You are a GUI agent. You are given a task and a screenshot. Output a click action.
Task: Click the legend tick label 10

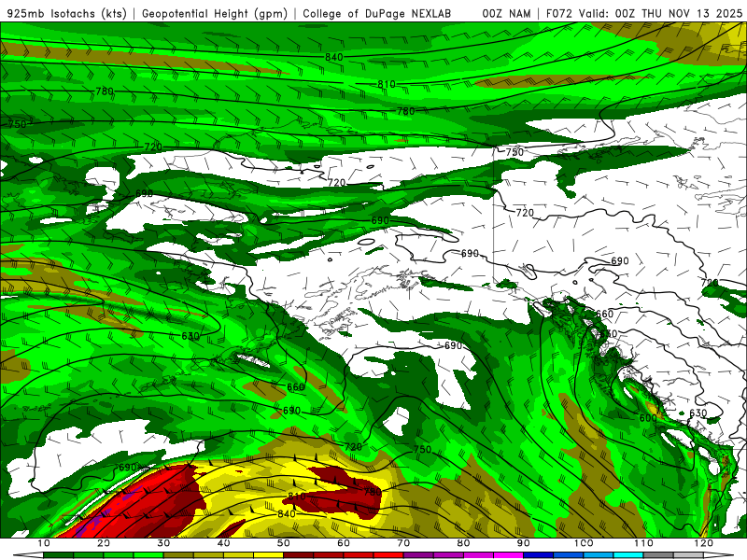click(x=43, y=543)
